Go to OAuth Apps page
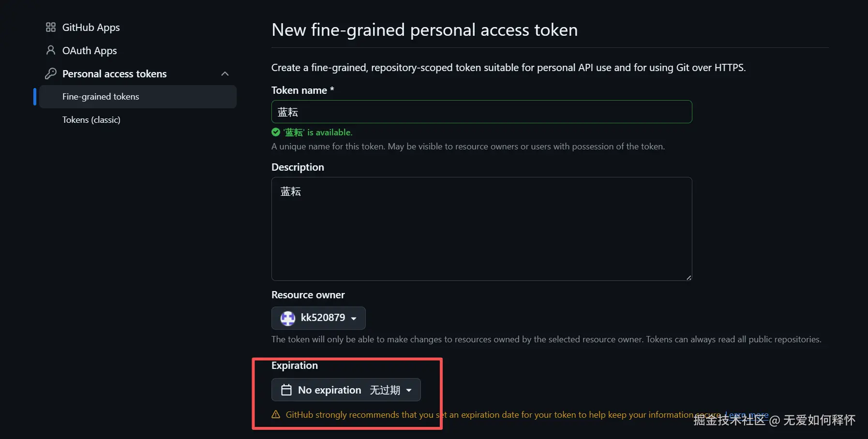Screen dimensions: 868x439 coord(90,51)
